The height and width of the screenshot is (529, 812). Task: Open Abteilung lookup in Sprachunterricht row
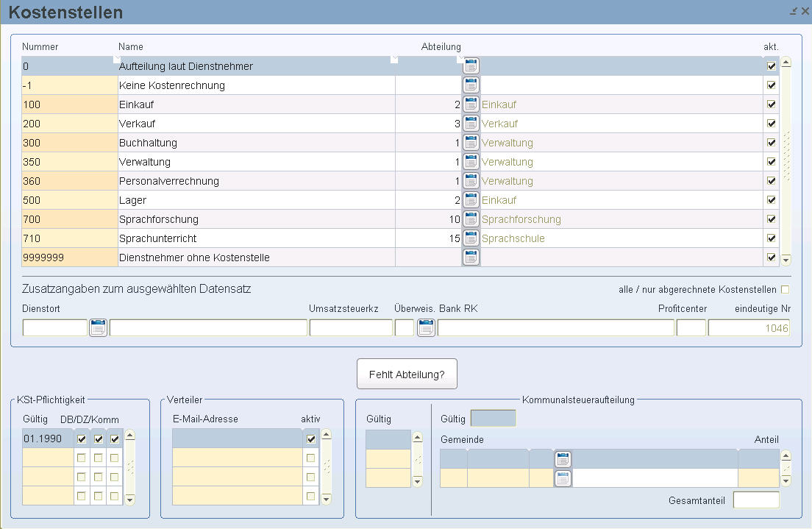coord(471,238)
